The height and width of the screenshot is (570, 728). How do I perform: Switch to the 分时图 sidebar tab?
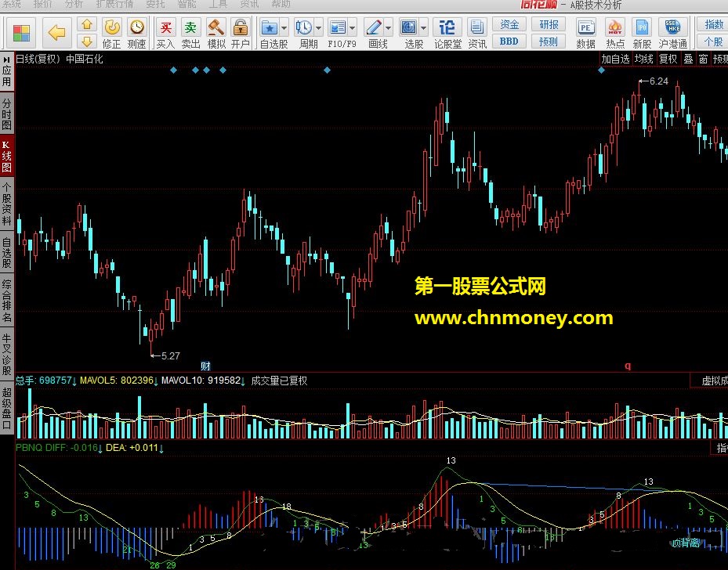tap(6, 114)
